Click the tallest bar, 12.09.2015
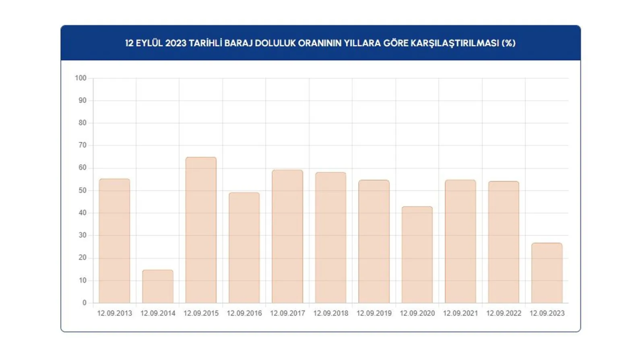 tap(201, 230)
